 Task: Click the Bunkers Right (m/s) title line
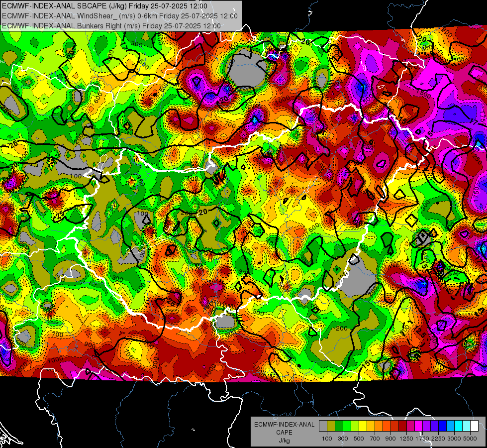pyautogui.click(x=111, y=26)
